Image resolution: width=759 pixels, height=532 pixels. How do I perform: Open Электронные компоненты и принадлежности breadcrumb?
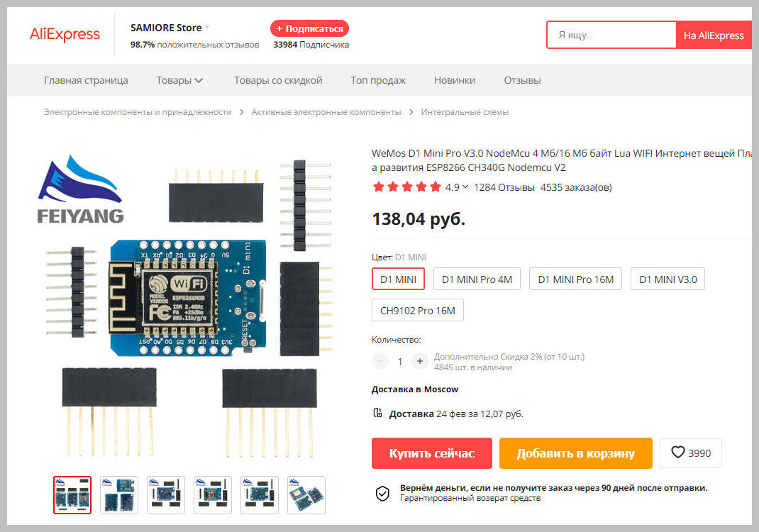click(x=138, y=112)
